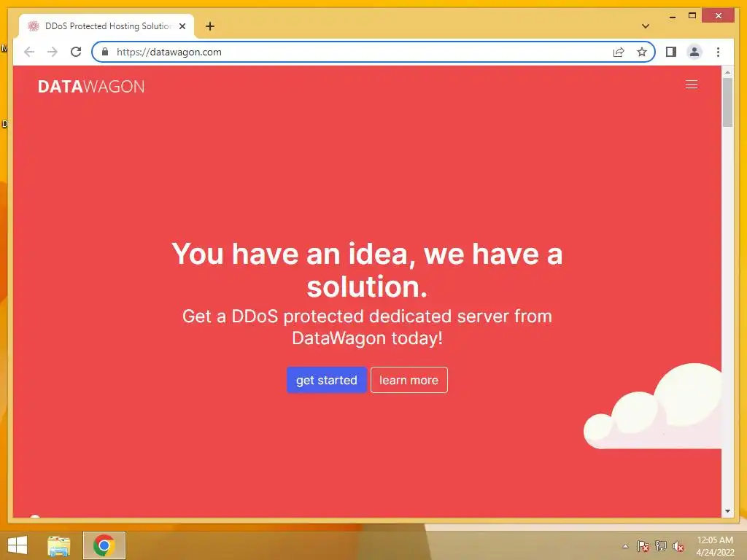Bookmark this page with the star icon
This screenshot has width=747, height=560.
pos(642,52)
